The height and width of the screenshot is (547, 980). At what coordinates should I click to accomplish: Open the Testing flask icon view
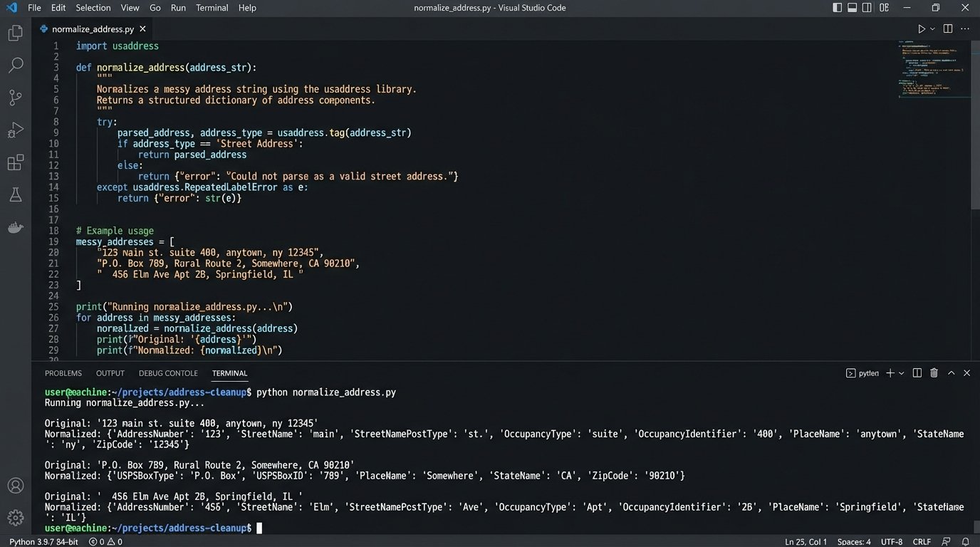point(15,194)
